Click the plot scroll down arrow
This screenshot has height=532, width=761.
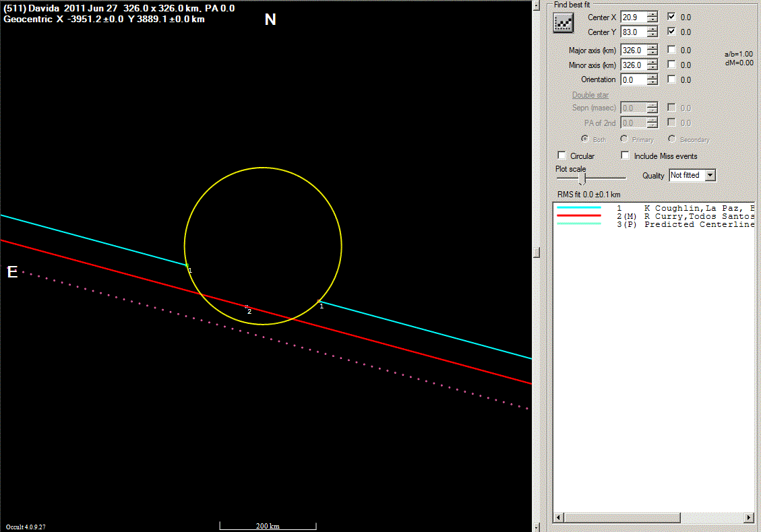[x=537, y=527]
